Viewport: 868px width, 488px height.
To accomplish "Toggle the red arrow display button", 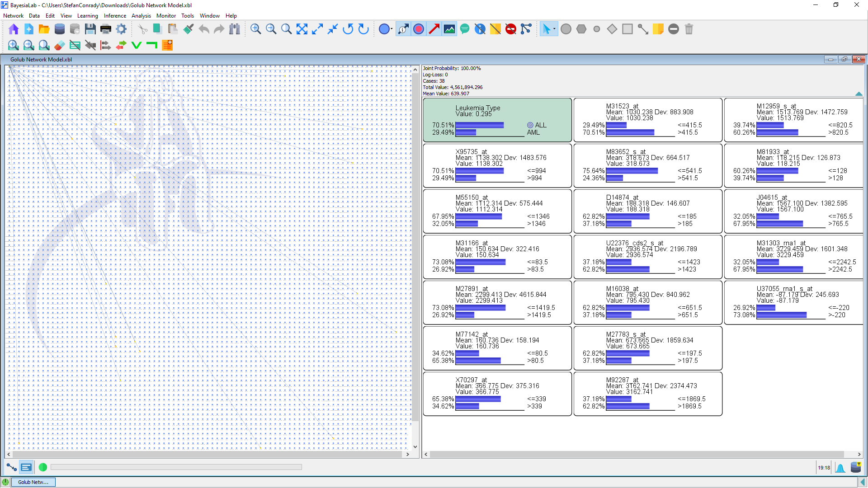I will [434, 29].
